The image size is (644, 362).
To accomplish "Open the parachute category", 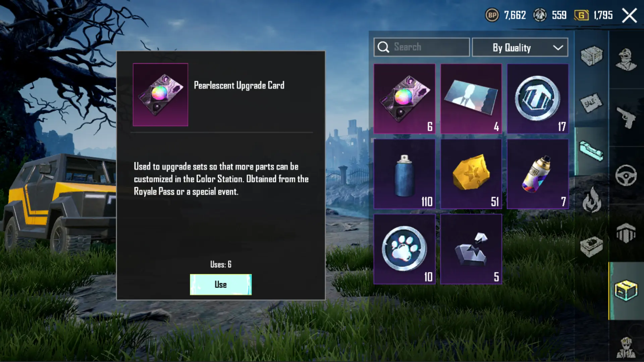I will pyautogui.click(x=626, y=233).
